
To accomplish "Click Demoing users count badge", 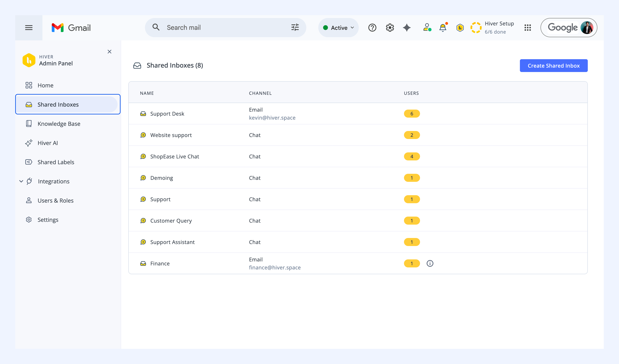I will coord(412,178).
